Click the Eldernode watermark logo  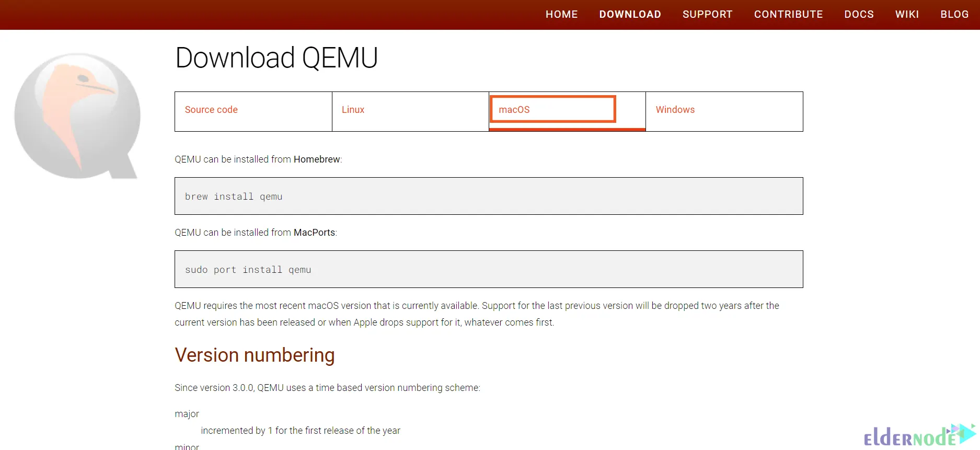pyautogui.click(x=920, y=436)
